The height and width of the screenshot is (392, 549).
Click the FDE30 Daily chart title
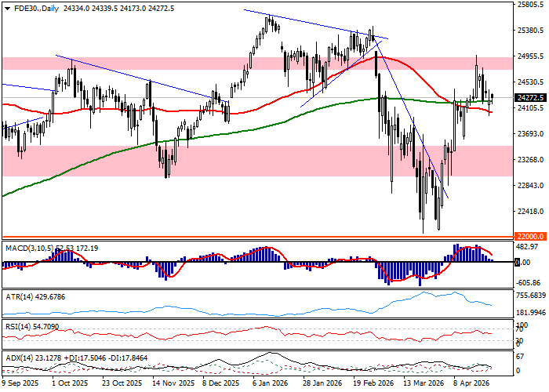(x=33, y=7)
